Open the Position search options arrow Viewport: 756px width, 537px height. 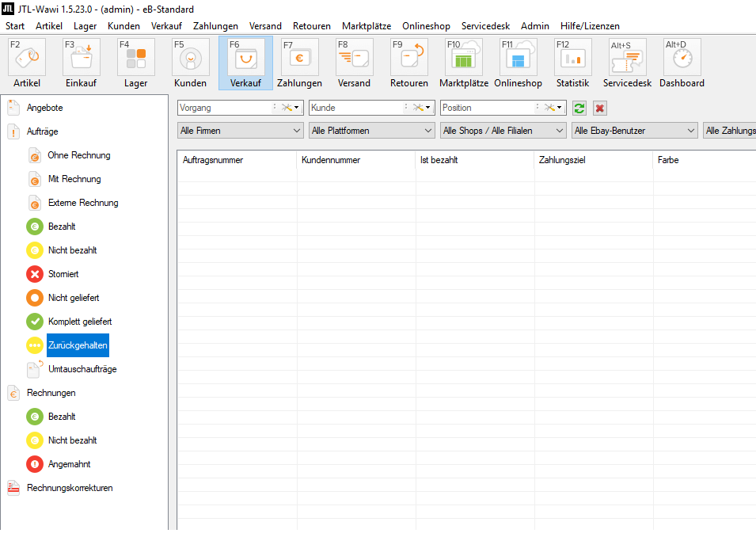[560, 108]
